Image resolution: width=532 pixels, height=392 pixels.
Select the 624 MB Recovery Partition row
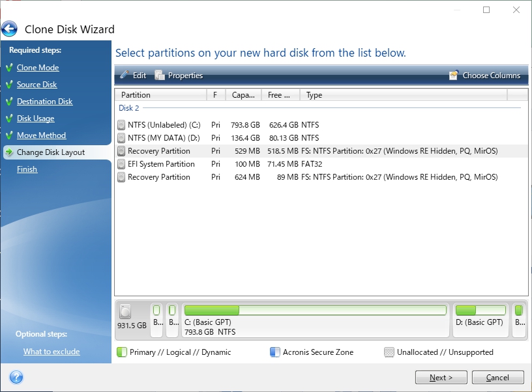(158, 177)
